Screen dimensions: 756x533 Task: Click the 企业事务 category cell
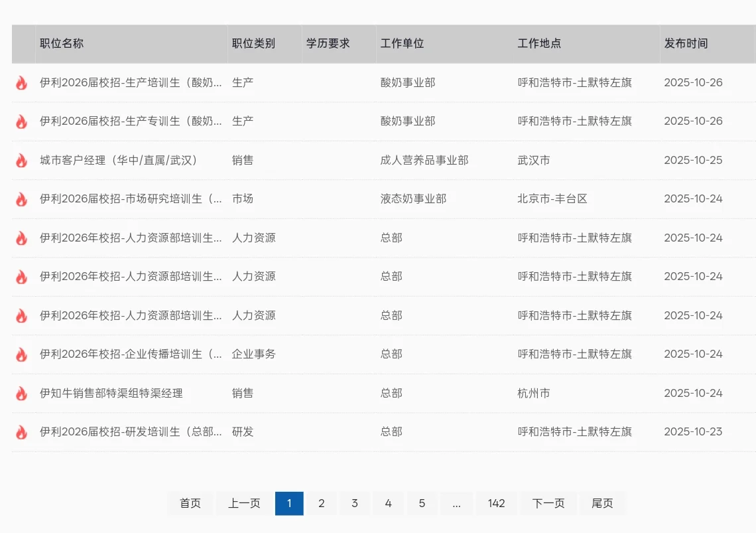pyautogui.click(x=253, y=354)
